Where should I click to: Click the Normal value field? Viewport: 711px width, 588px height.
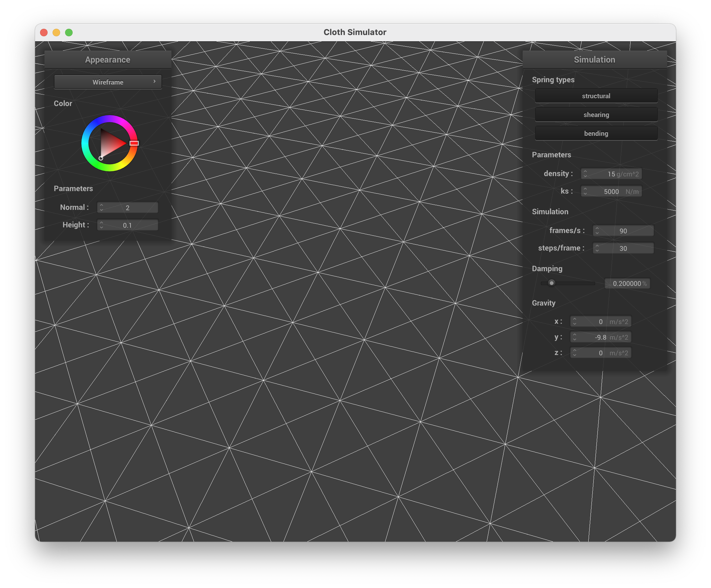pos(128,207)
